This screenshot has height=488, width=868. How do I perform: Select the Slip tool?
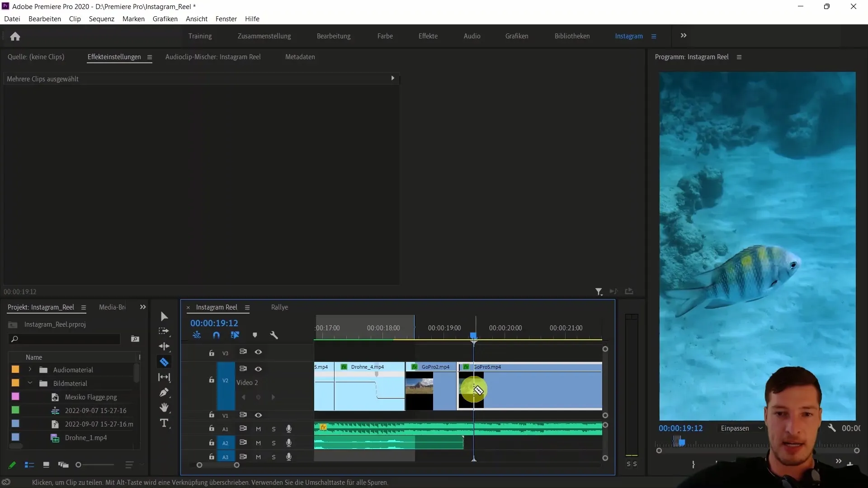[164, 377]
